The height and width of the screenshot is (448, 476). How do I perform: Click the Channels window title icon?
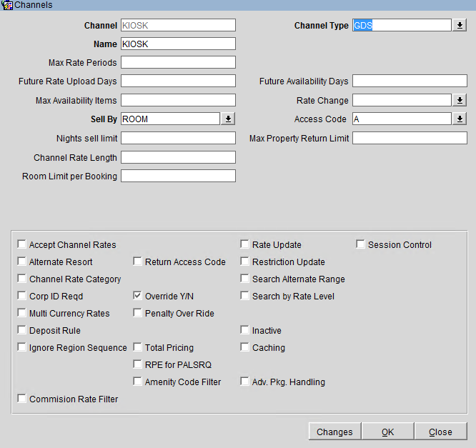point(8,5)
